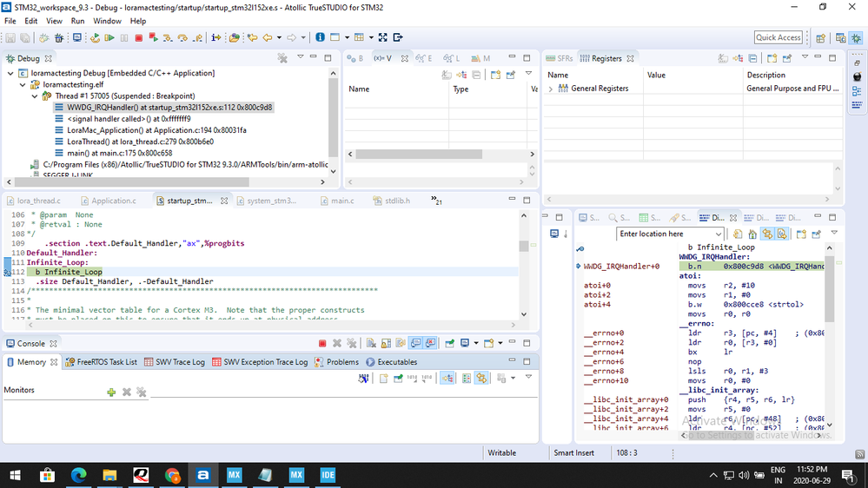Click the red Terminate button in main toolbar

click(x=138, y=37)
